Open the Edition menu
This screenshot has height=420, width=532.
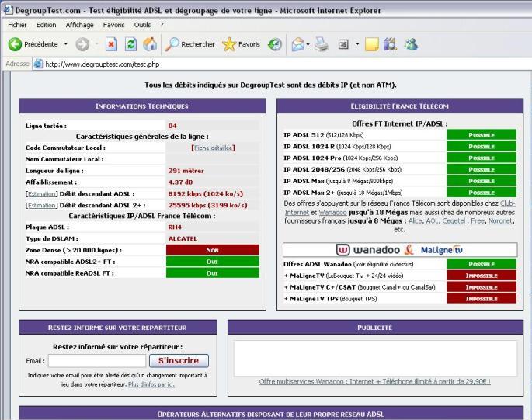tap(46, 25)
